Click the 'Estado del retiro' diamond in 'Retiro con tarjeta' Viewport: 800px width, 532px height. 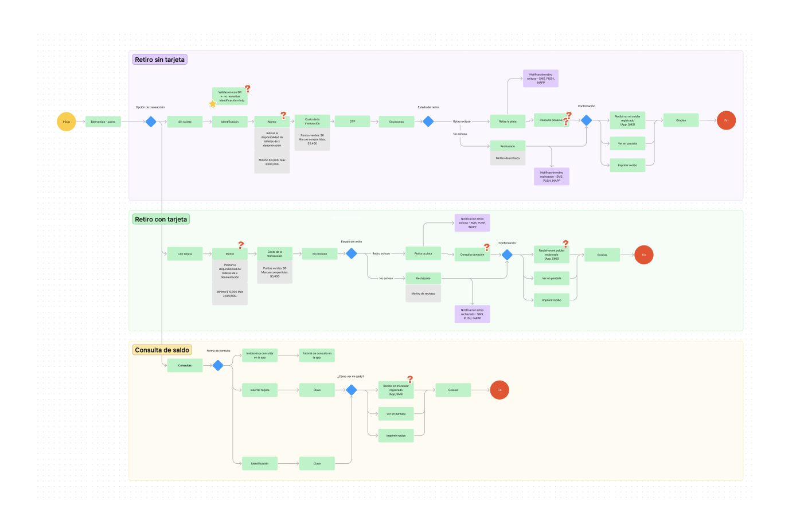352,253
